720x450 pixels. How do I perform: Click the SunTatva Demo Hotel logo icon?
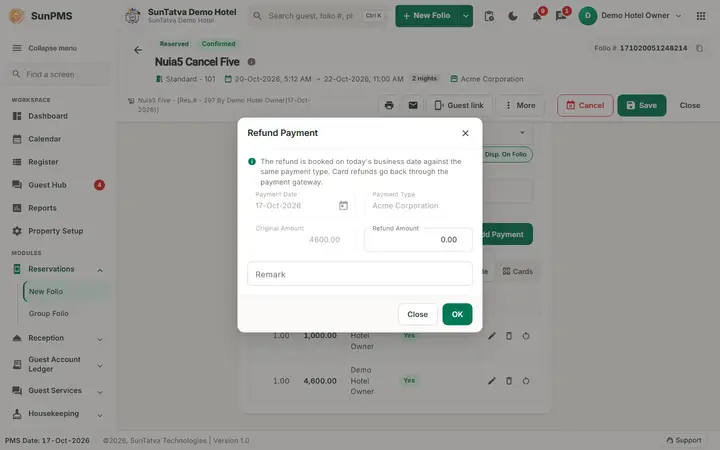133,16
